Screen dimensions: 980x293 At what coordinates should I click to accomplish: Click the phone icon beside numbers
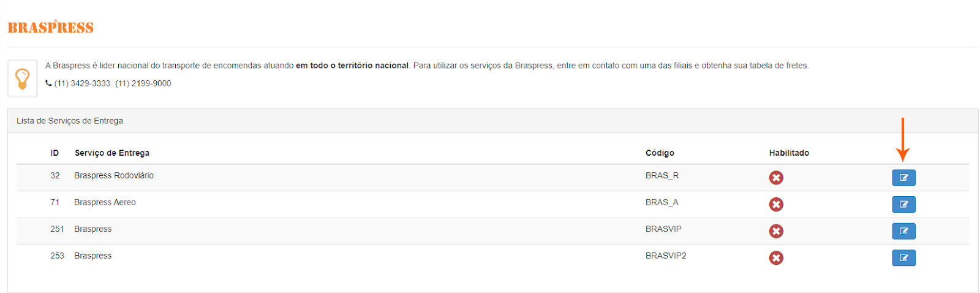click(x=48, y=83)
